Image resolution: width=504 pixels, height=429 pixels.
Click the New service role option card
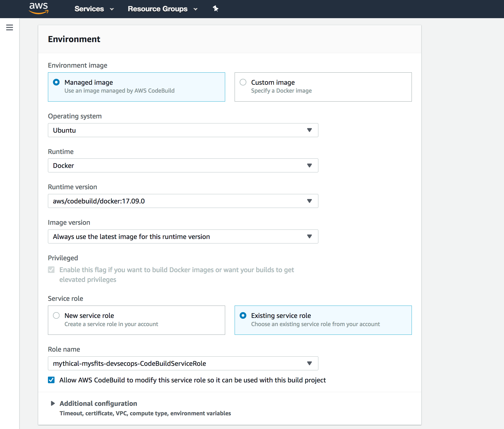tap(136, 320)
